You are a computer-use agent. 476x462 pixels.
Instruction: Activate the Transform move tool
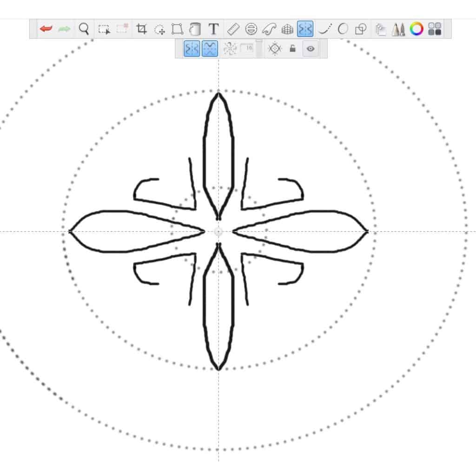[159, 29]
